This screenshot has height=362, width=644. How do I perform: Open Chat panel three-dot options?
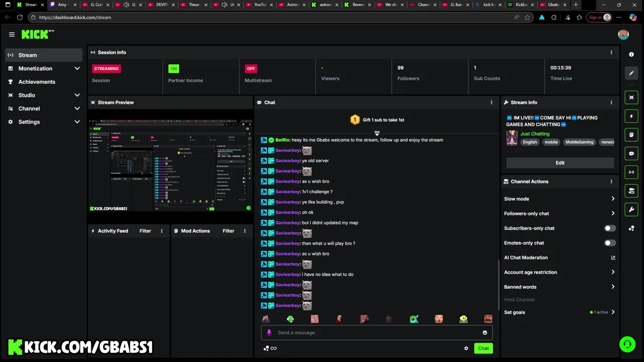click(x=492, y=103)
